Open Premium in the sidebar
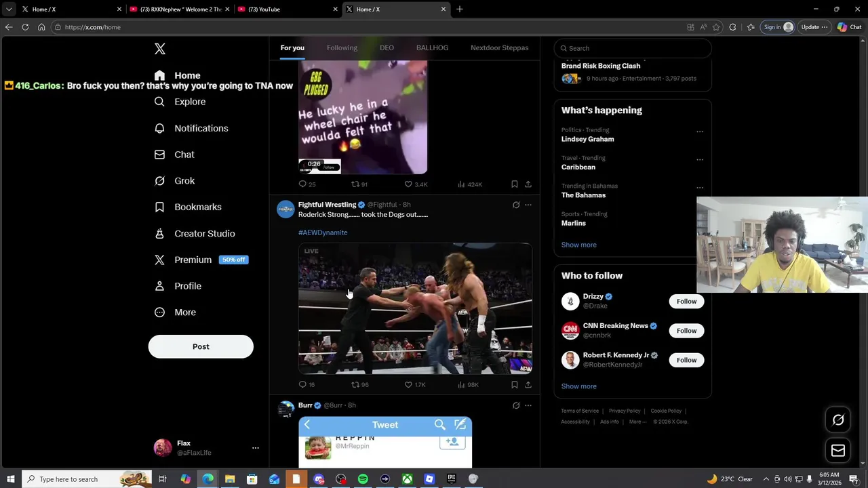 [x=201, y=260]
